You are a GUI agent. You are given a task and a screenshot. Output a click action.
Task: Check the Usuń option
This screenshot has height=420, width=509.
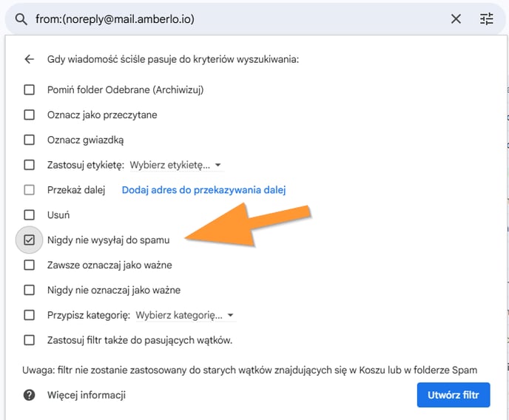(x=29, y=214)
